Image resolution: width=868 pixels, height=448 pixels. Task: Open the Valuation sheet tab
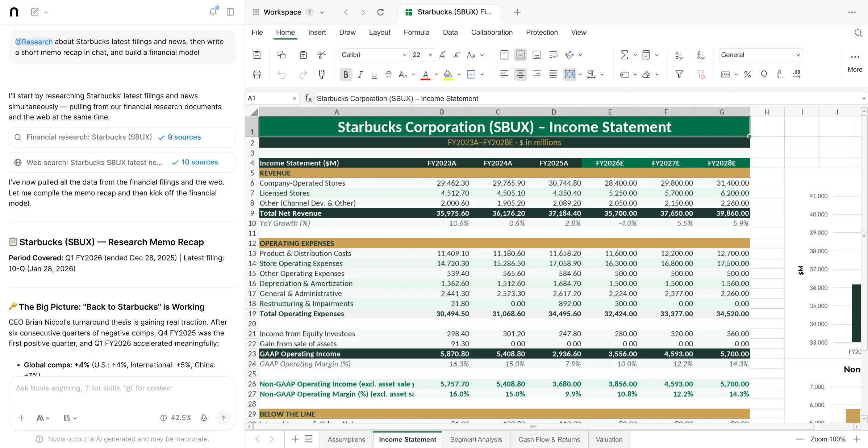tap(609, 439)
